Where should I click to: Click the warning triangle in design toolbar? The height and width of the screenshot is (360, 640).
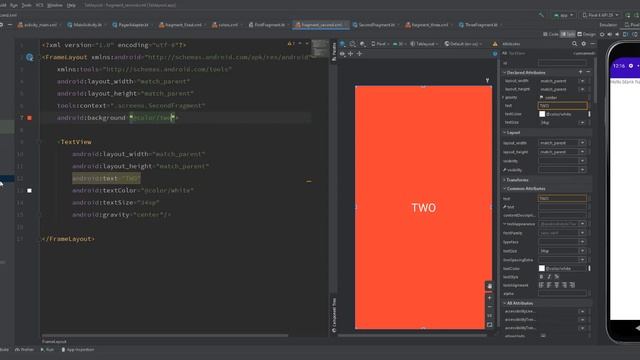point(495,44)
